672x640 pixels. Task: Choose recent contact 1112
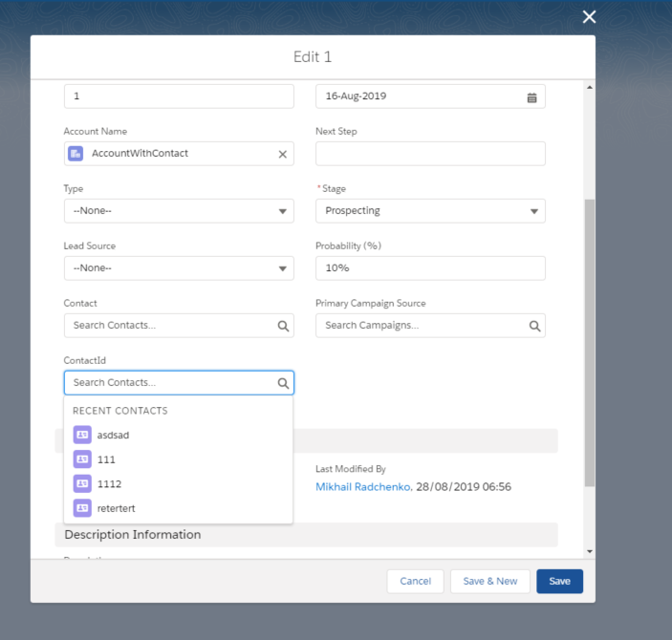click(109, 484)
